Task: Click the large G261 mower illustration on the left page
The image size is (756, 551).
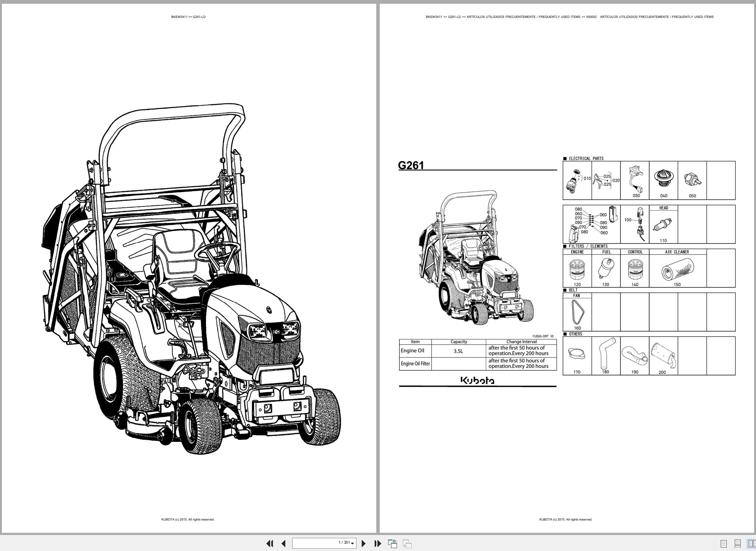Action: click(x=191, y=279)
